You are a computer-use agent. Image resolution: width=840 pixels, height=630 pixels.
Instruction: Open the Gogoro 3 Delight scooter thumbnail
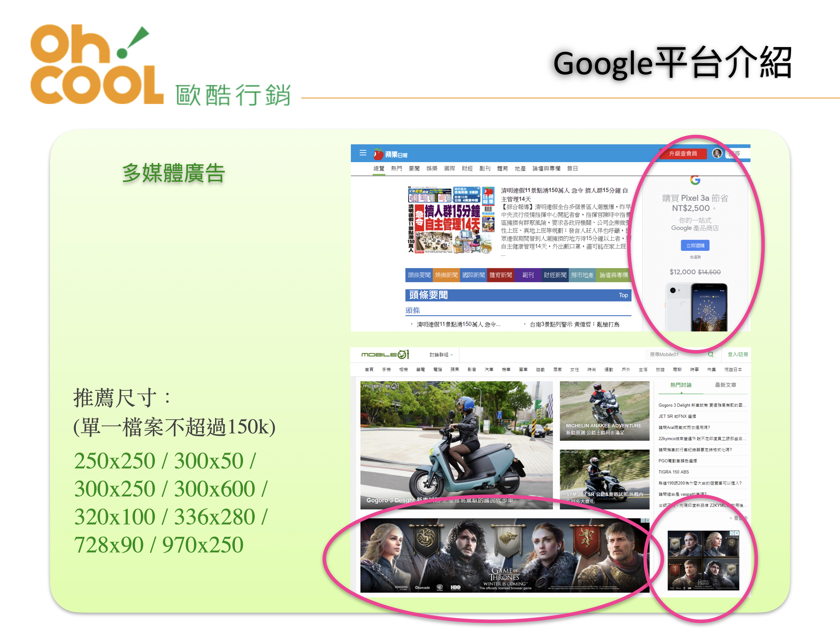point(456,445)
